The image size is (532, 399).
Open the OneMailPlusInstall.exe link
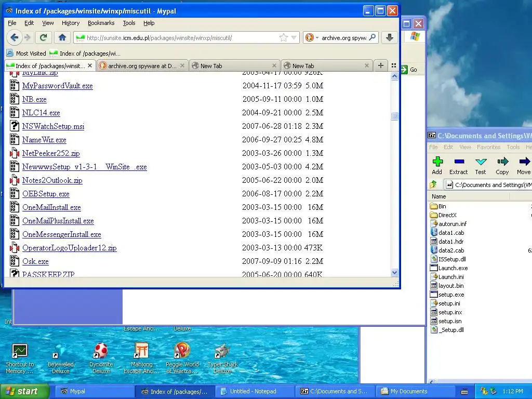58,221
